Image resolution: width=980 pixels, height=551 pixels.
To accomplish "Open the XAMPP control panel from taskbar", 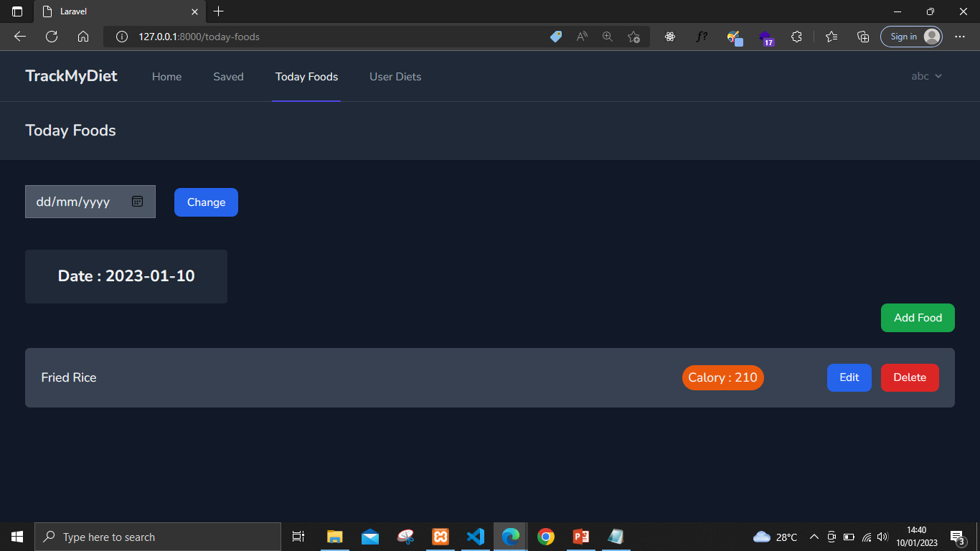I will tap(440, 536).
